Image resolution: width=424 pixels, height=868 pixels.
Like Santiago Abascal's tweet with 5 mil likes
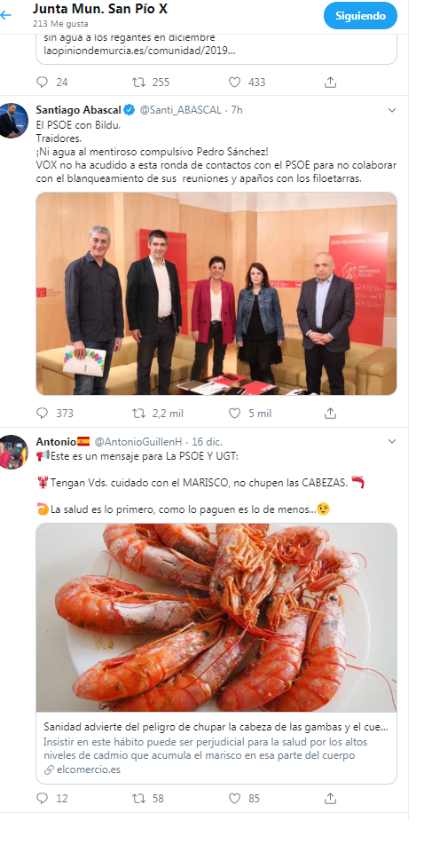click(x=235, y=413)
